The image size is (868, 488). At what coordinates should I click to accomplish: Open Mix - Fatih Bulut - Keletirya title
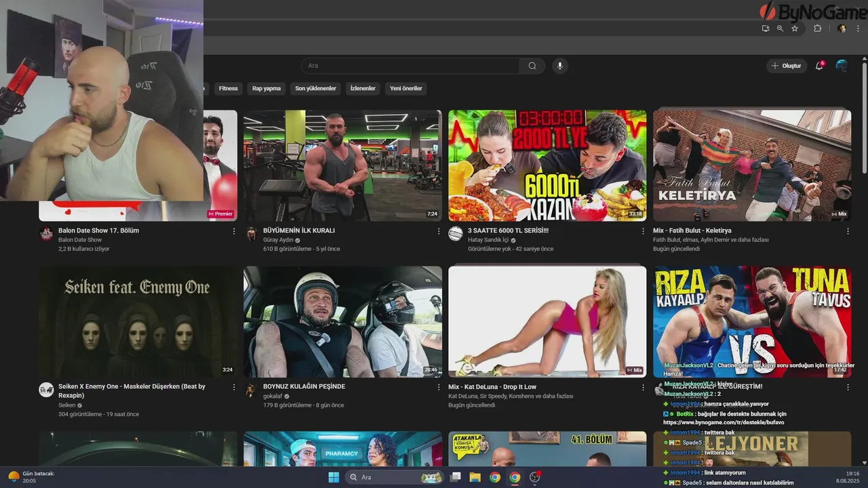coord(692,230)
